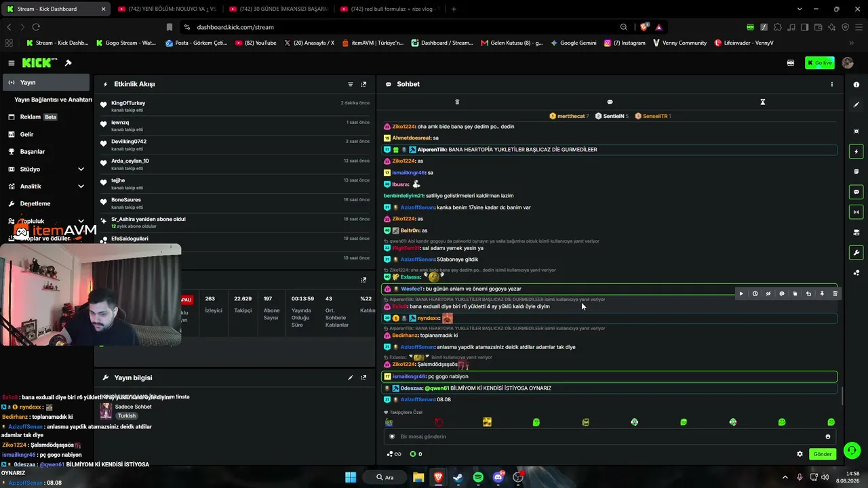Copy WesfecT's message with the copy icon
Viewport: 868px width, 488px height.
click(795, 294)
